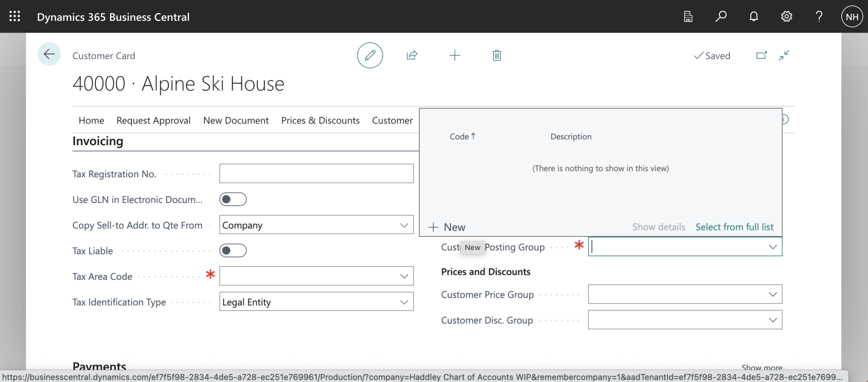Viewport: 868px width, 382px height.
Task: Open the Tax Area Code dropdown
Action: (404, 276)
